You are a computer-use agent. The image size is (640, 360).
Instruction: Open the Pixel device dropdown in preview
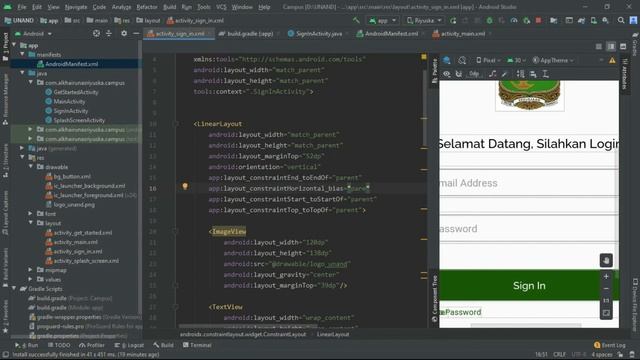click(488, 60)
